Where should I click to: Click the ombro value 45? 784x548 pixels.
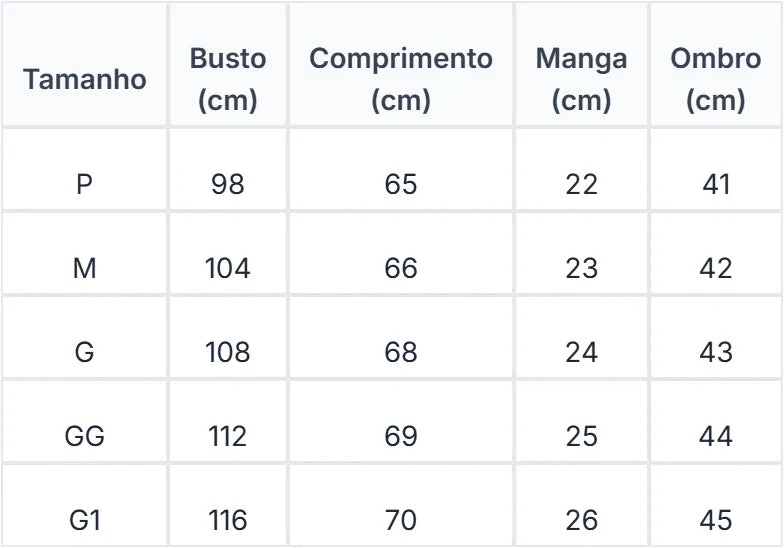(716, 520)
